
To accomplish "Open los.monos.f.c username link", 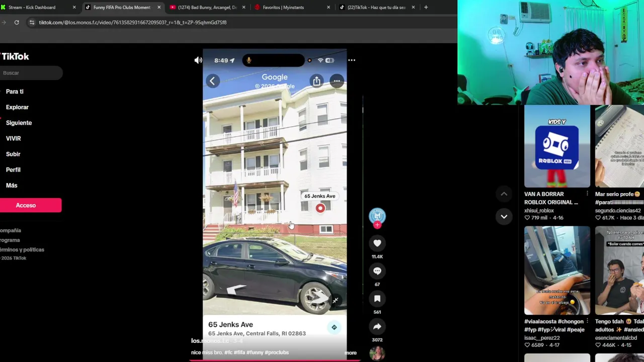I will 210,341.
